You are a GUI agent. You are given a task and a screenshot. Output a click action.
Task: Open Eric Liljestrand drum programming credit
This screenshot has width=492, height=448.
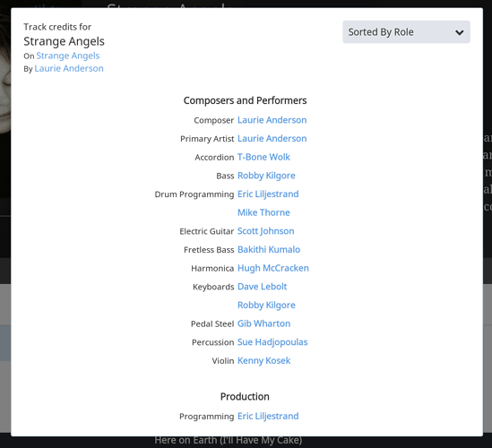click(x=268, y=194)
